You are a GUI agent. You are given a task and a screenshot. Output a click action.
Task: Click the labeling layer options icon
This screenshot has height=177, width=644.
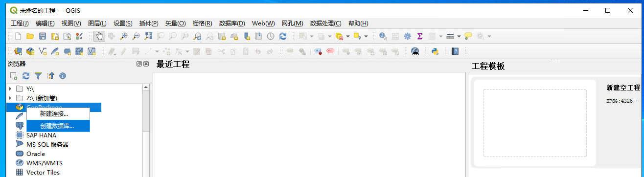(x=290, y=51)
